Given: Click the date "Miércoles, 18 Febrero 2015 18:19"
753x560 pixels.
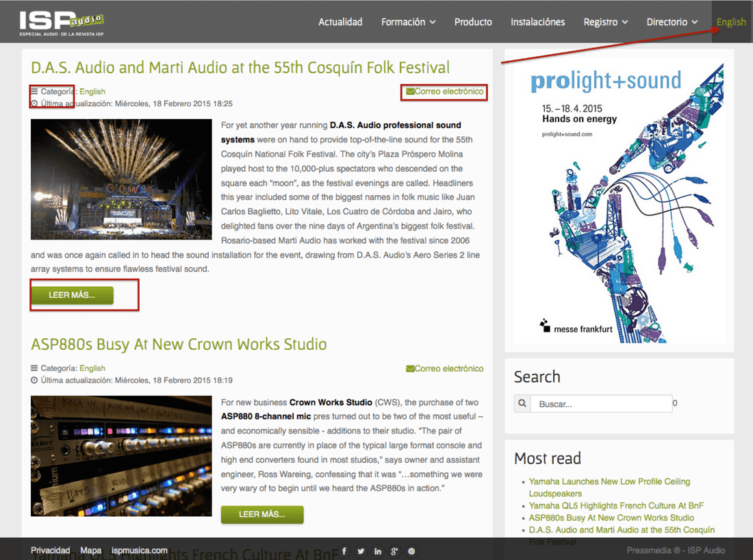Looking at the screenshot, I should point(173,381).
